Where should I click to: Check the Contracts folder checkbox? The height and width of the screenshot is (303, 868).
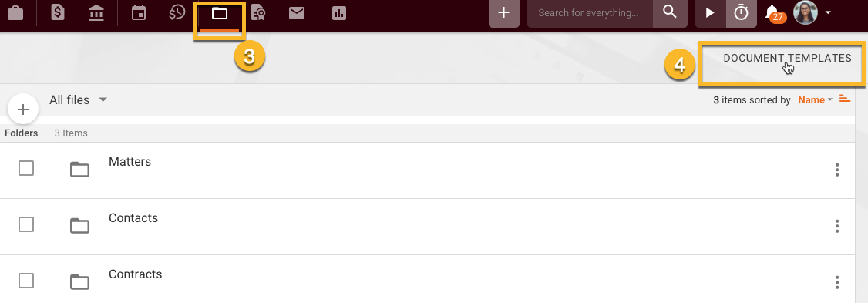26,281
